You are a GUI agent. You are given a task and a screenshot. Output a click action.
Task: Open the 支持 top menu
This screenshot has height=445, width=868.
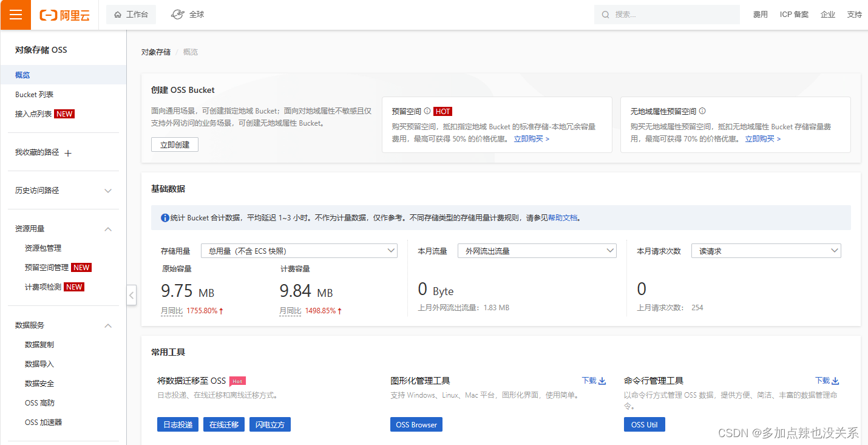pos(855,15)
